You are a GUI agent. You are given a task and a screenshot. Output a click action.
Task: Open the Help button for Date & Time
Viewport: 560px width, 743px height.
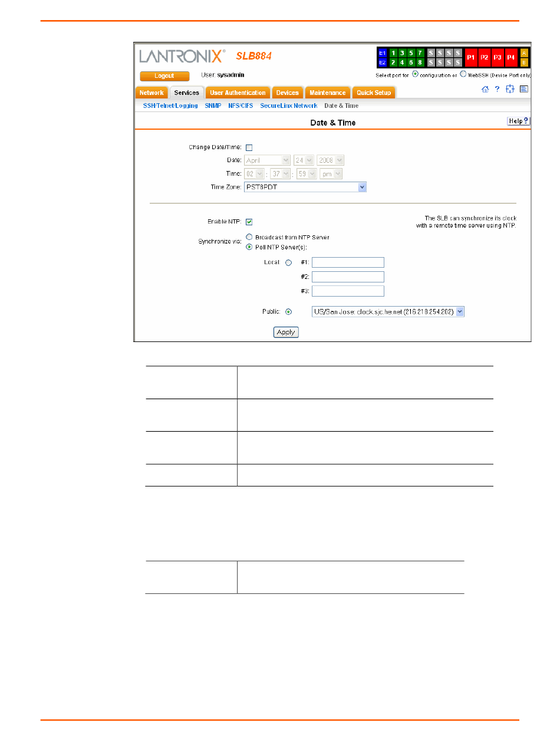519,121
